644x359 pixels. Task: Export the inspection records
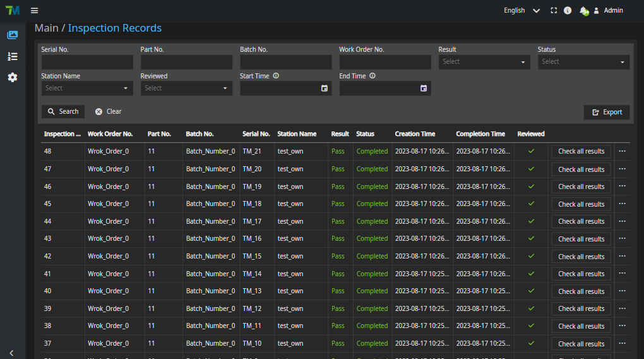[x=607, y=113]
